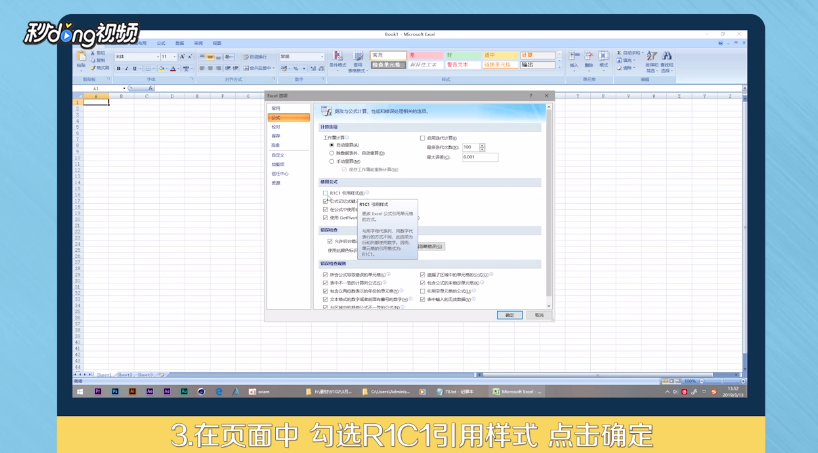Toggle first checkbox in left error rules column
The height and width of the screenshot is (453, 818).
tap(326, 275)
